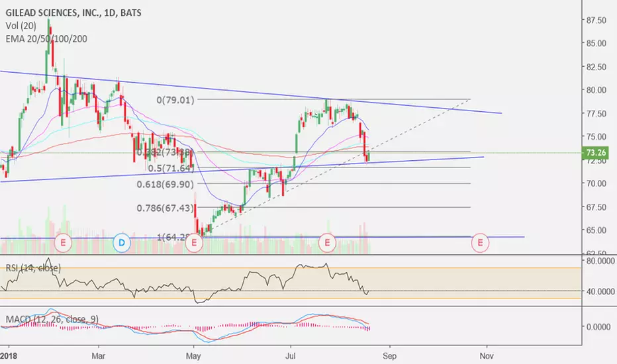The image size is (617, 364).
Task: Click the 67.50 price axis value
Action: (x=596, y=207)
